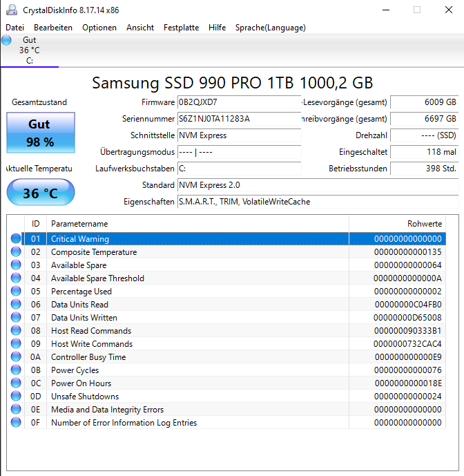Open the Hilfe menu
Screen dimensions: 464x476
pos(217,28)
